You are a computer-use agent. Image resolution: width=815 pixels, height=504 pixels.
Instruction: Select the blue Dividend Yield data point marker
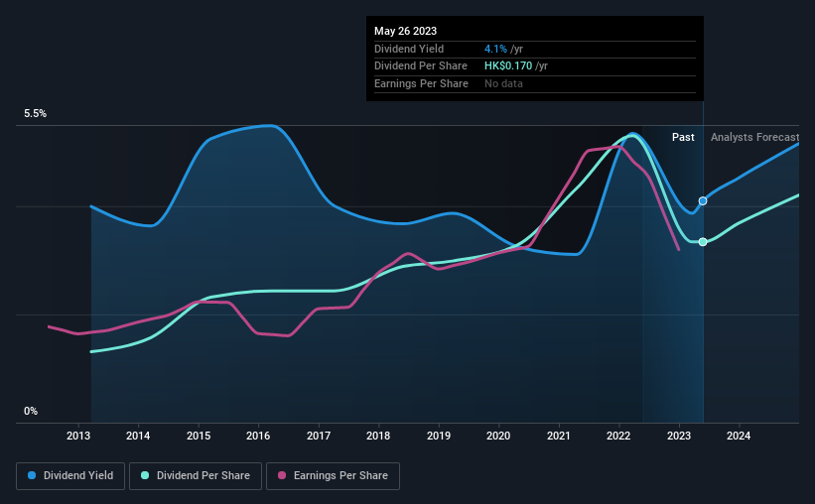[703, 201]
